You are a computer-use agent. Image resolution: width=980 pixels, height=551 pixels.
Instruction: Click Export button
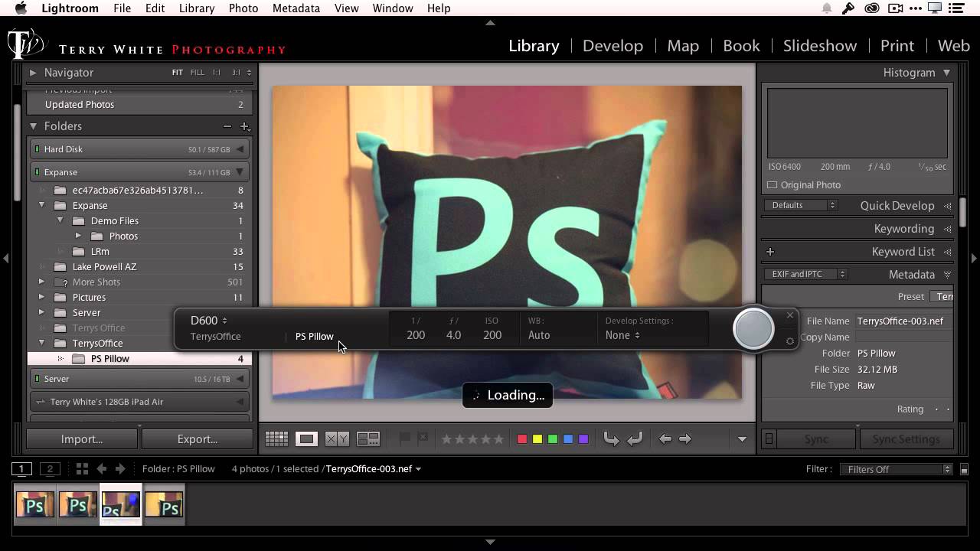coord(198,439)
